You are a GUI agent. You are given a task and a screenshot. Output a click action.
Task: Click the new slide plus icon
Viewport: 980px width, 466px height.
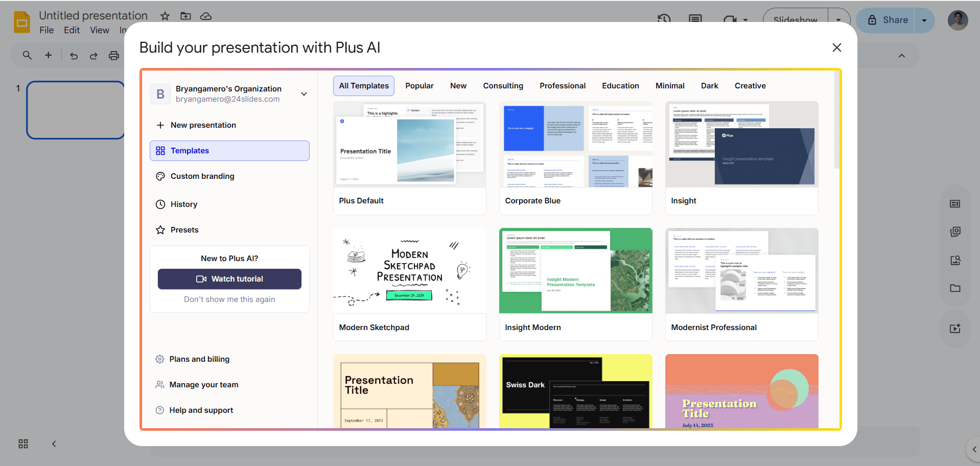tap(49, 55)
